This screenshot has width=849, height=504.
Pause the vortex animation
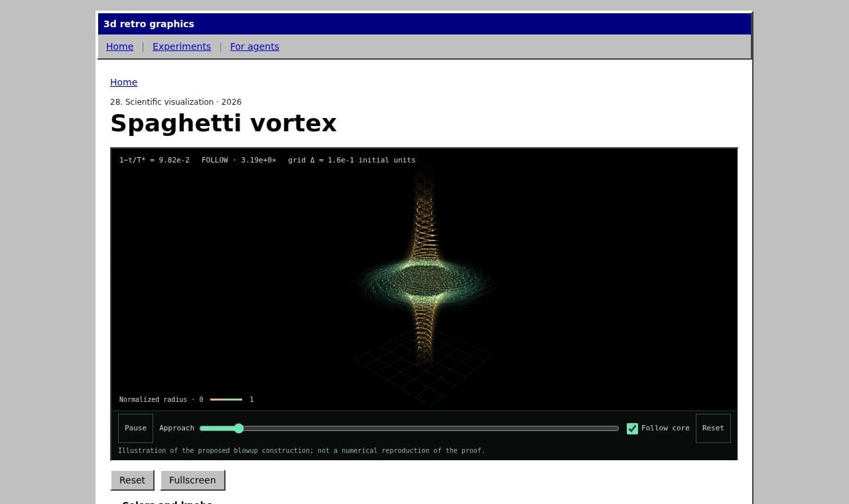[135, 428]
